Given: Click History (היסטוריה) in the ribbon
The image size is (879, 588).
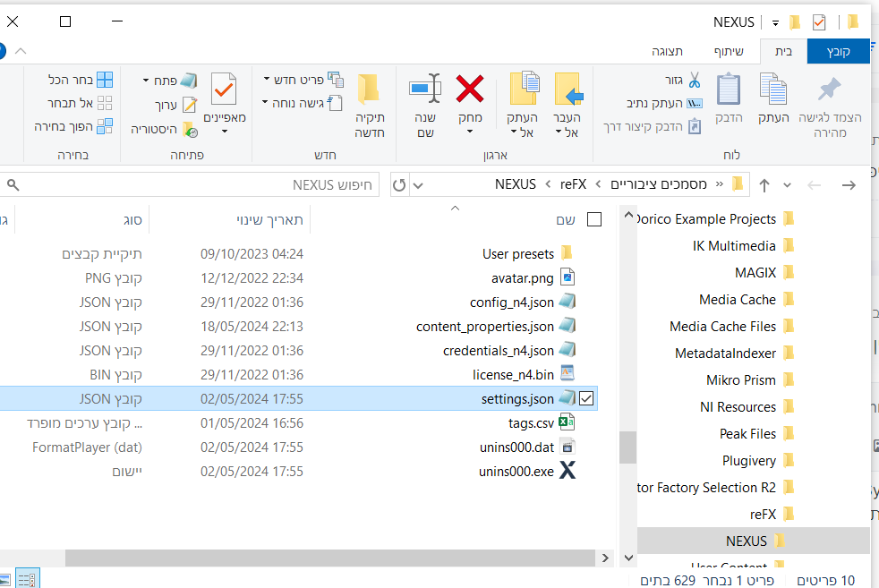Looking at the screenshot, I should [x=164, y=130].
